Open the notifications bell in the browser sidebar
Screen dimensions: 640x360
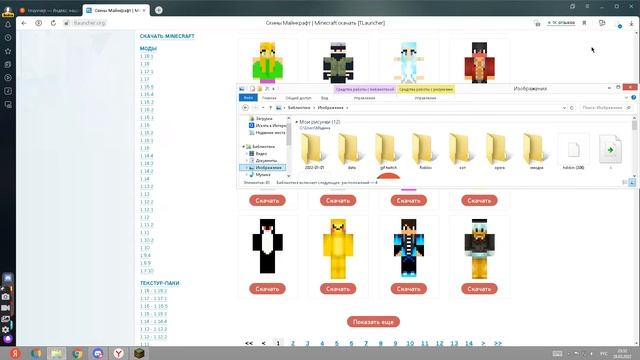pyautogui.click(x=8, y=24)
